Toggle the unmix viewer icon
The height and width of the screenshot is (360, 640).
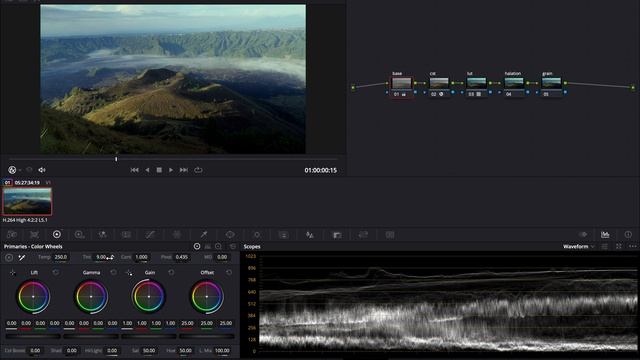click(29, 170)
